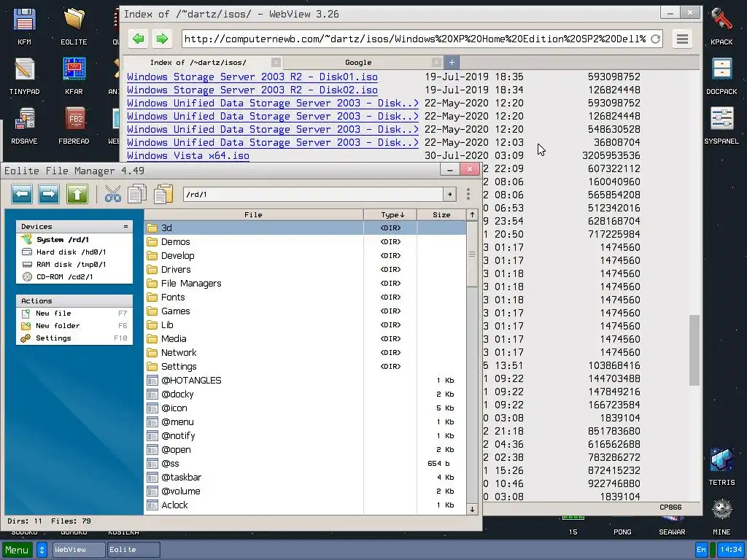Select the Drivers folder
Viewport: 747px width, 560px height.
click(305, 270)
